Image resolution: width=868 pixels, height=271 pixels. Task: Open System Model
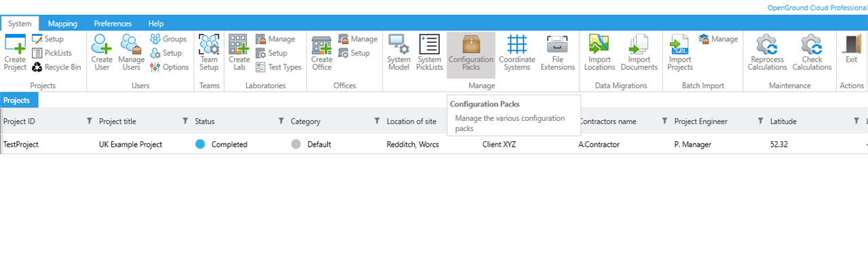click(399, 52)
